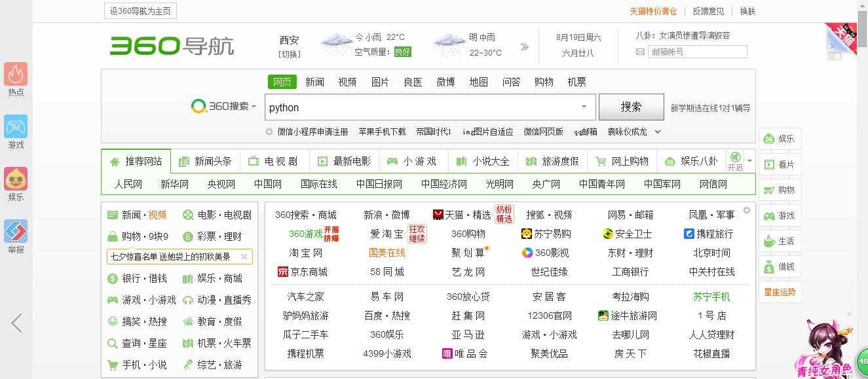
Task: Click 设360导航为主页 button
Action: tap(140, 11)
